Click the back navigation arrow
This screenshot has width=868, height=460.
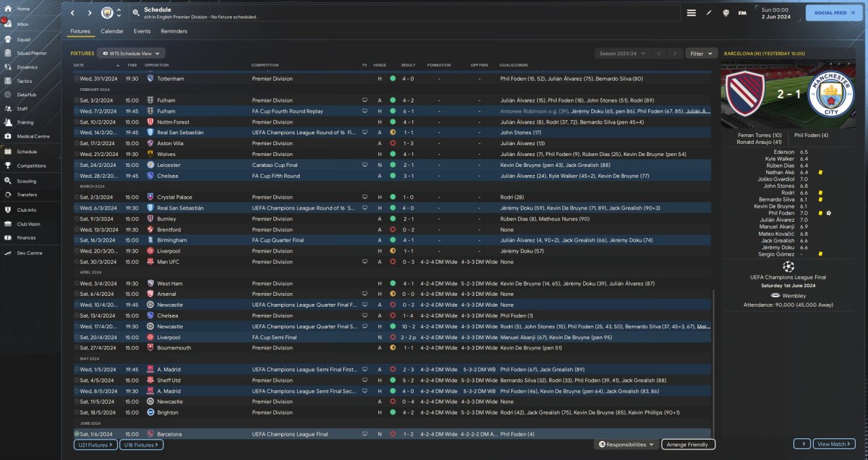73,13
